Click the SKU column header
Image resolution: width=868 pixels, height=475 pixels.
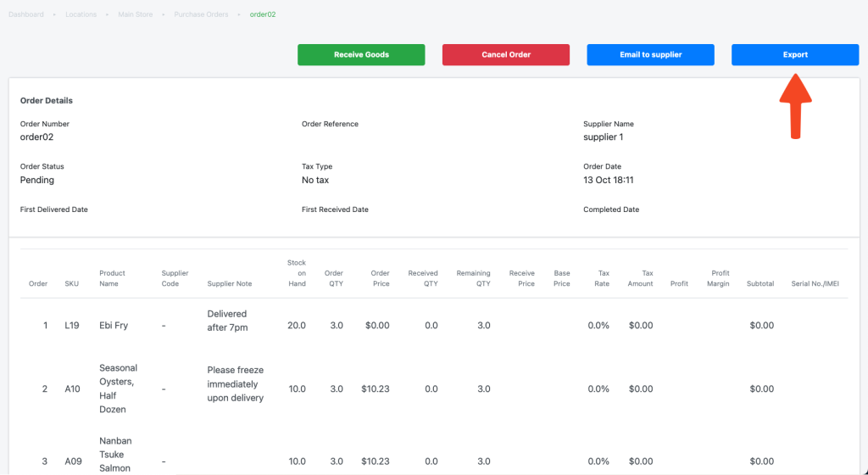coord(71,283)
